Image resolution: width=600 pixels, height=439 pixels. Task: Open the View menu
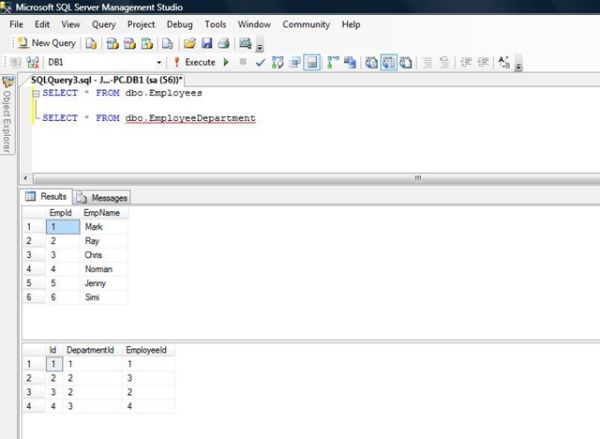click(x=71, y=24)
